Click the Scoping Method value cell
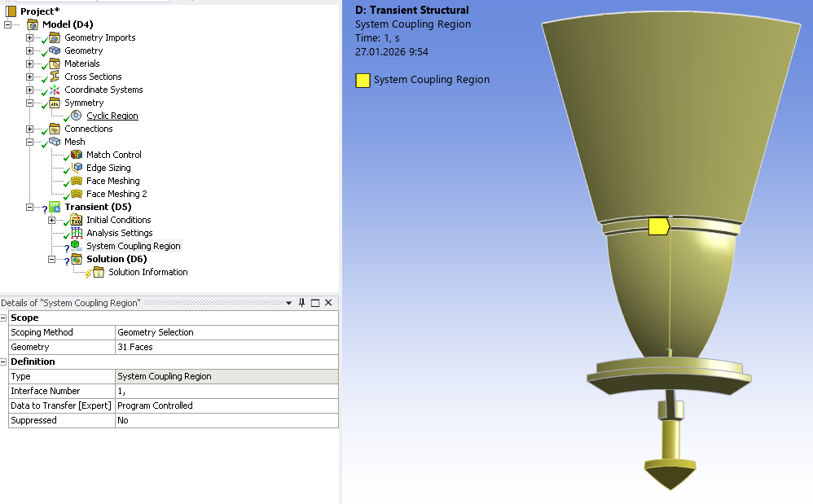813x504 pixels. pos(226,332)
